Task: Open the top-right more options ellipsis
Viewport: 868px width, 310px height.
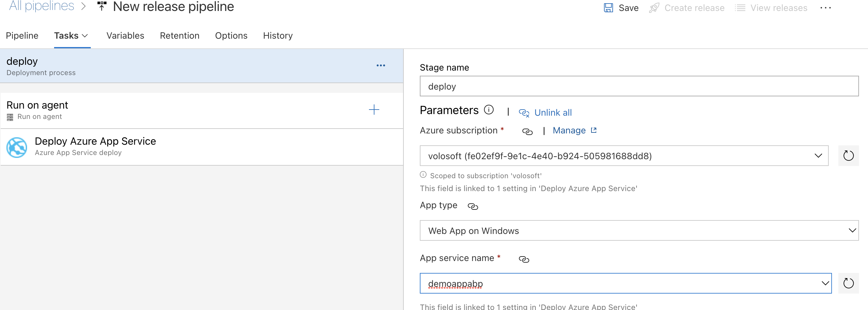Action: click(825, 8)
